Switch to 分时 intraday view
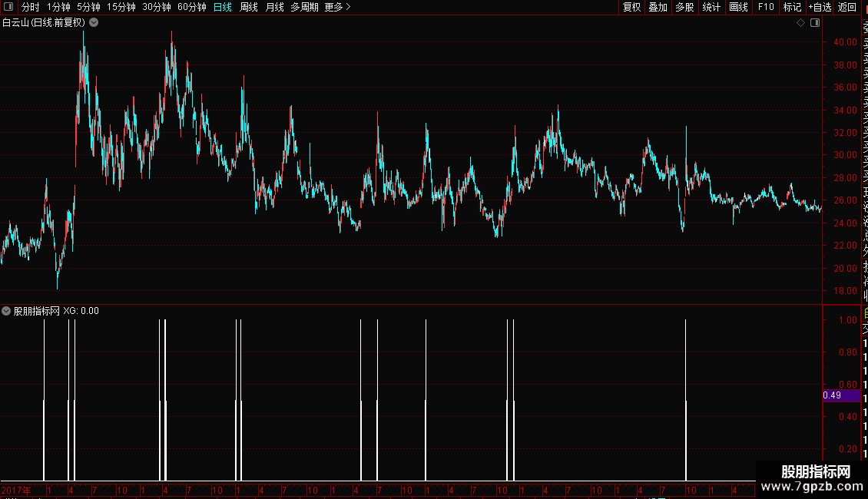The image size is (868, 499). tap(31, 7)
